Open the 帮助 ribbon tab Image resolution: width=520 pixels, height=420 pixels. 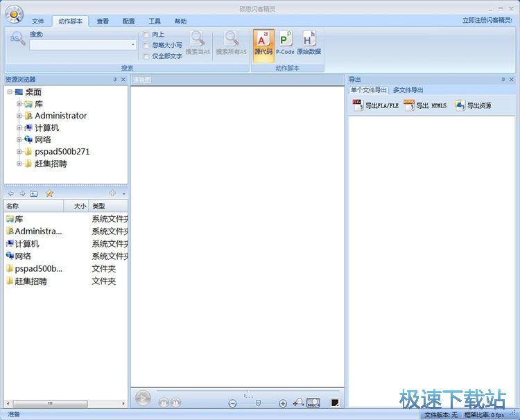180,21
